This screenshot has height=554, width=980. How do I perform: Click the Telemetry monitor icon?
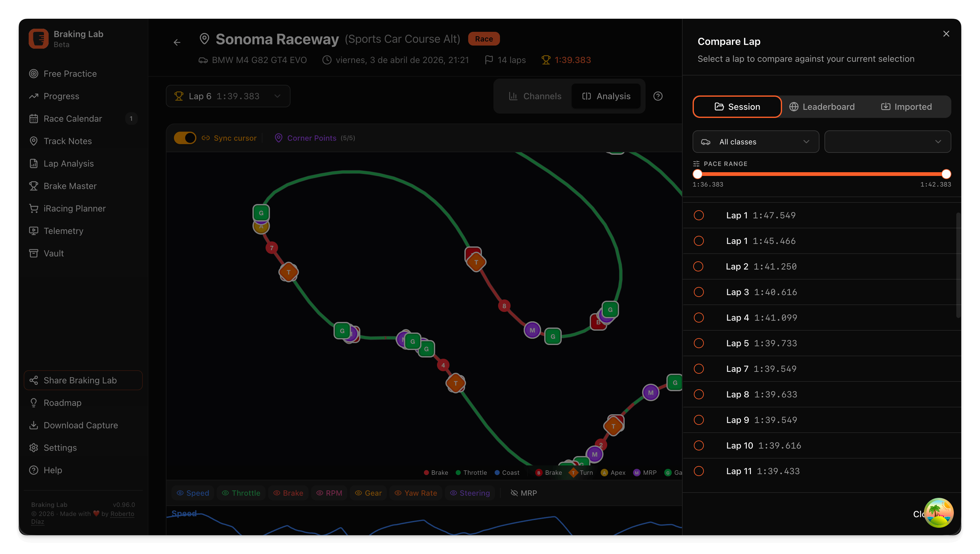coord(33,231)
